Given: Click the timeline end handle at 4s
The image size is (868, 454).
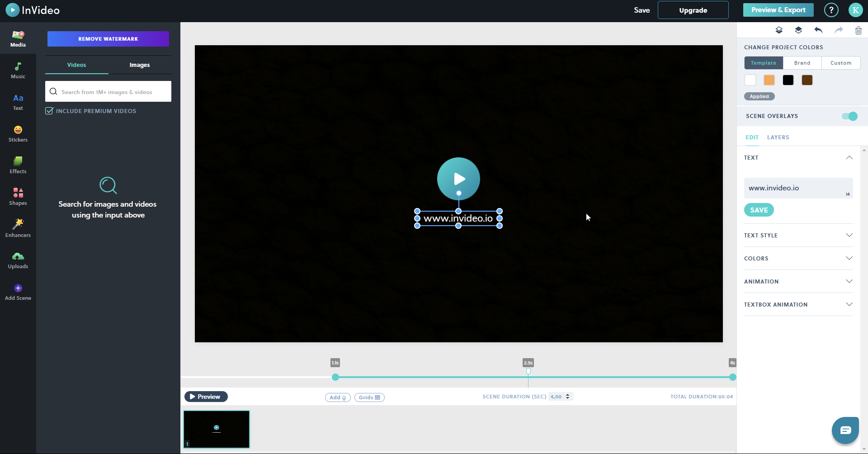Looking at the screenshot, I should (x=733, y=377).
